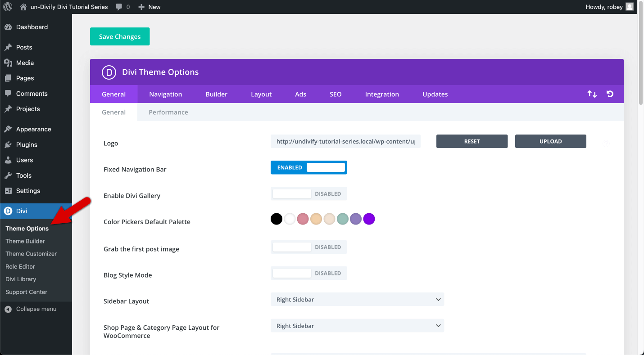Open the Appearance menu item
This screenshot has height=355, width=644.
click(x=36, y=129)
